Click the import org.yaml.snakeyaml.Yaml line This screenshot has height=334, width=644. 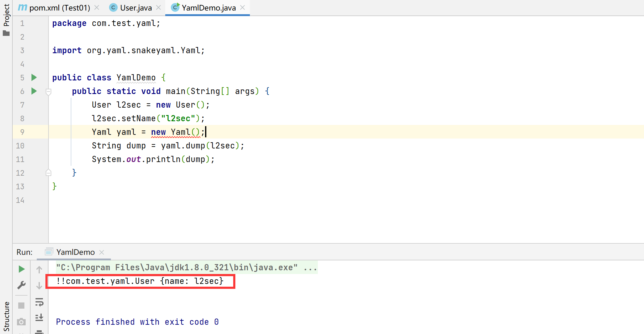coord(128,50)
